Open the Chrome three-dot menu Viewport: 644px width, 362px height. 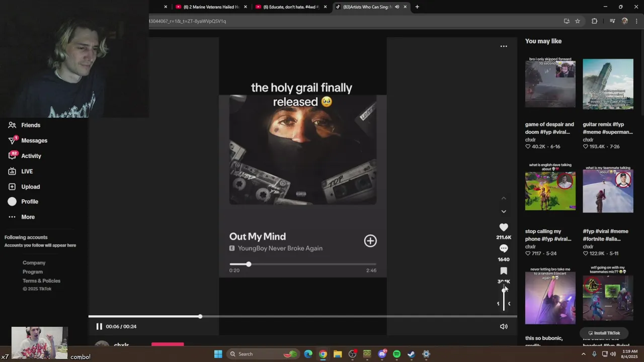[637, 21]
